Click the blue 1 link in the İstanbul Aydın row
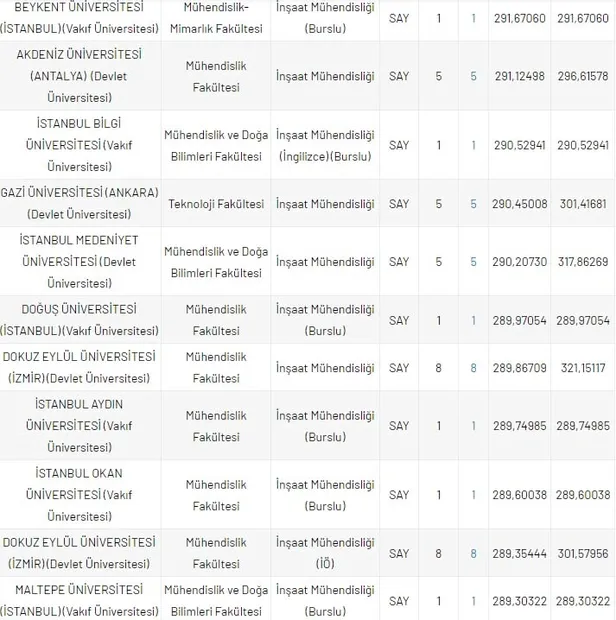 474,426
